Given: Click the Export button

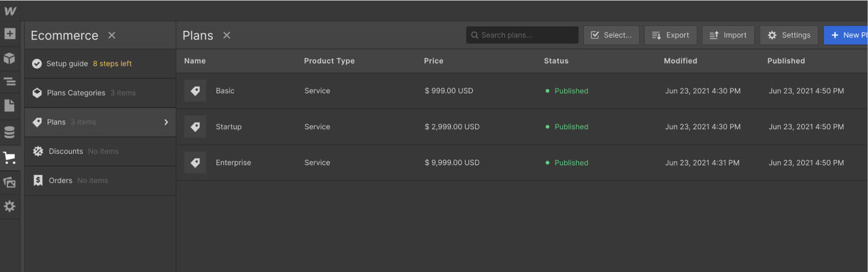Looking at the screenshot, I should point(671,35).
